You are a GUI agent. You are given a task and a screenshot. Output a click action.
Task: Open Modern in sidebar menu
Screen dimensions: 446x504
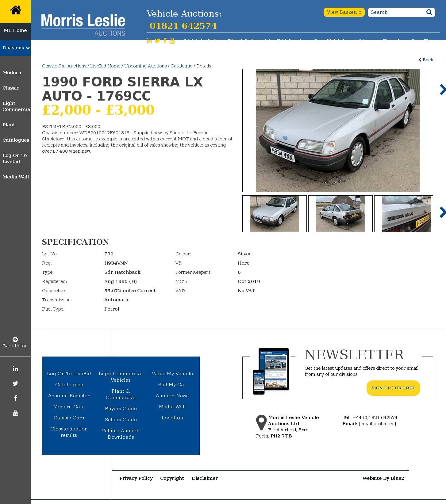click(12, 73)
